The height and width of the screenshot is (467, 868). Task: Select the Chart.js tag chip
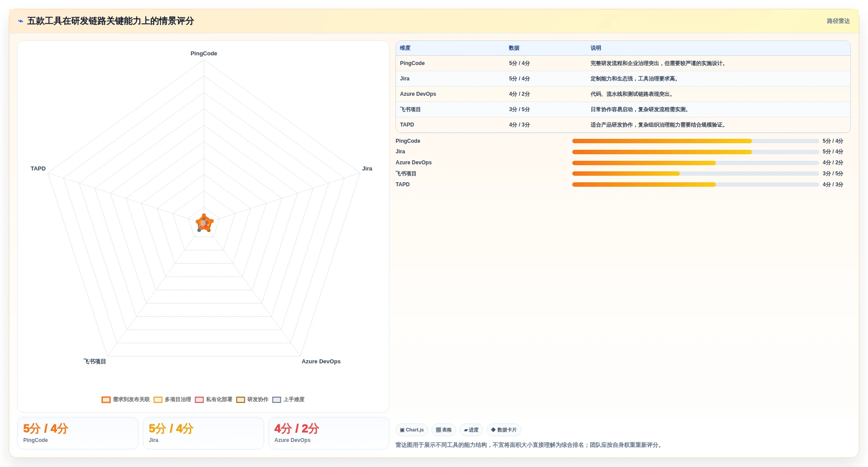click(x=412, y=430)
